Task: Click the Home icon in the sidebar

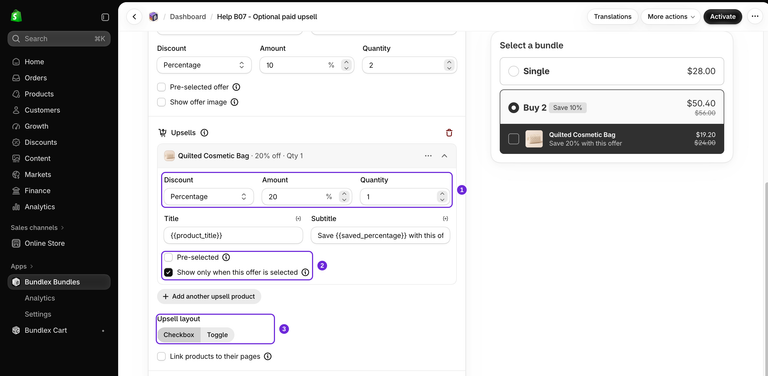Action: pyautogui.click(x=16, y=62)
